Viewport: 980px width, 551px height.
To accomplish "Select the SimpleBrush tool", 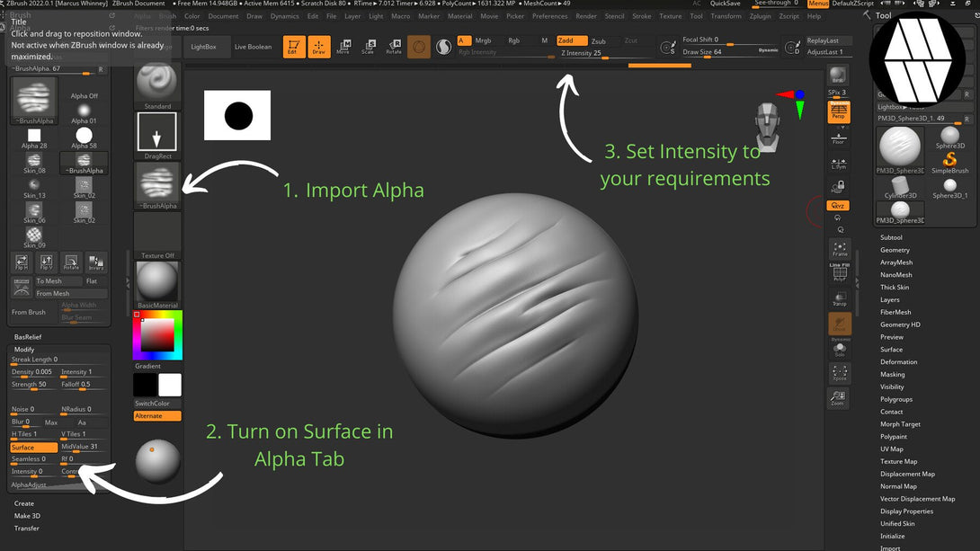I will point(950,163).
